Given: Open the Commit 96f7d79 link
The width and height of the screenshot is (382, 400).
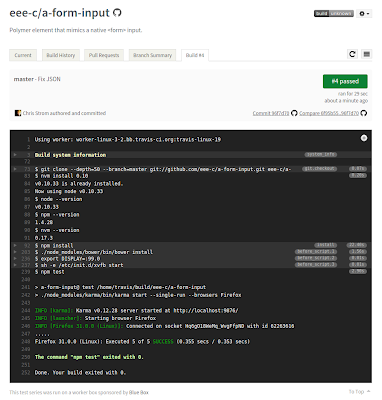Looking at the screenshot, I should pos(271,113).
